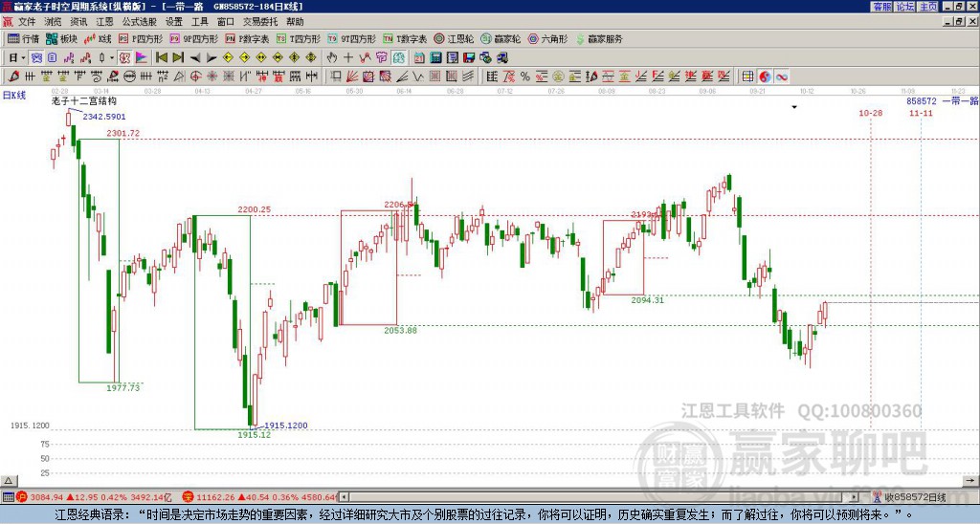Click the small black triangle chart marker
The height and width of the screenshot is (524, 980).
tap(794, 107)
